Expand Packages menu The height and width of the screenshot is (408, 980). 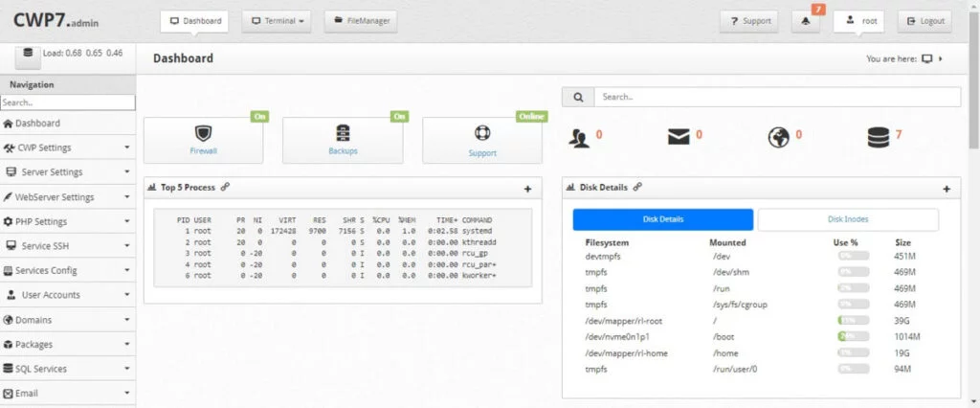(x=68, y=344)
